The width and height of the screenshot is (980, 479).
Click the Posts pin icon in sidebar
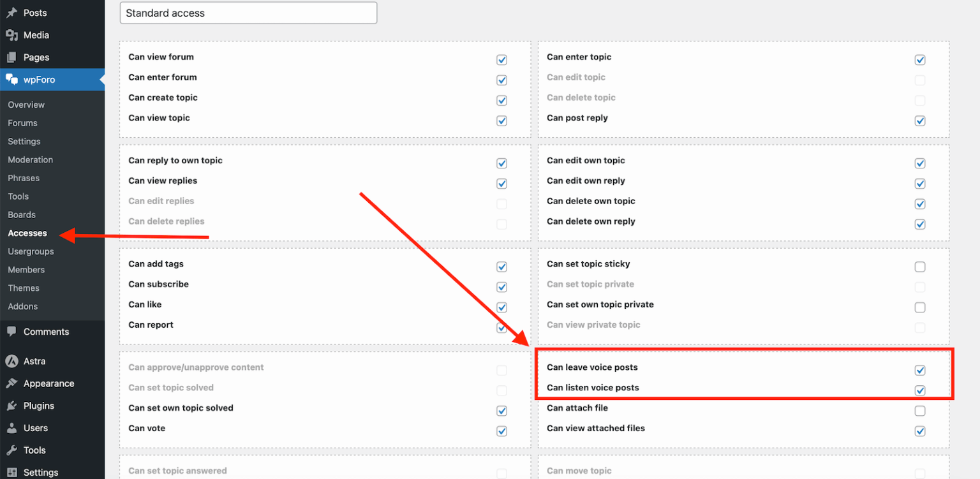[11, 13]
